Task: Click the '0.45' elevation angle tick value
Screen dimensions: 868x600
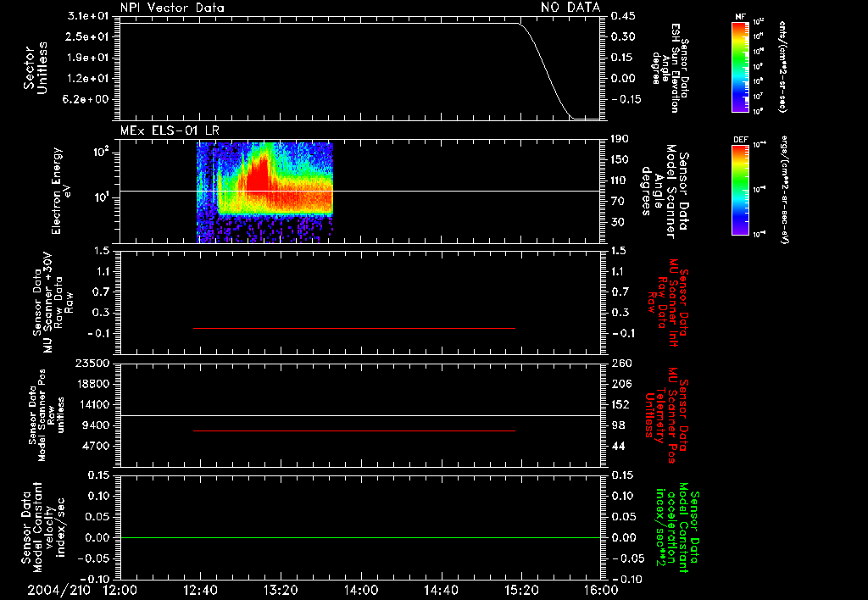Action: tap(623, 16)
